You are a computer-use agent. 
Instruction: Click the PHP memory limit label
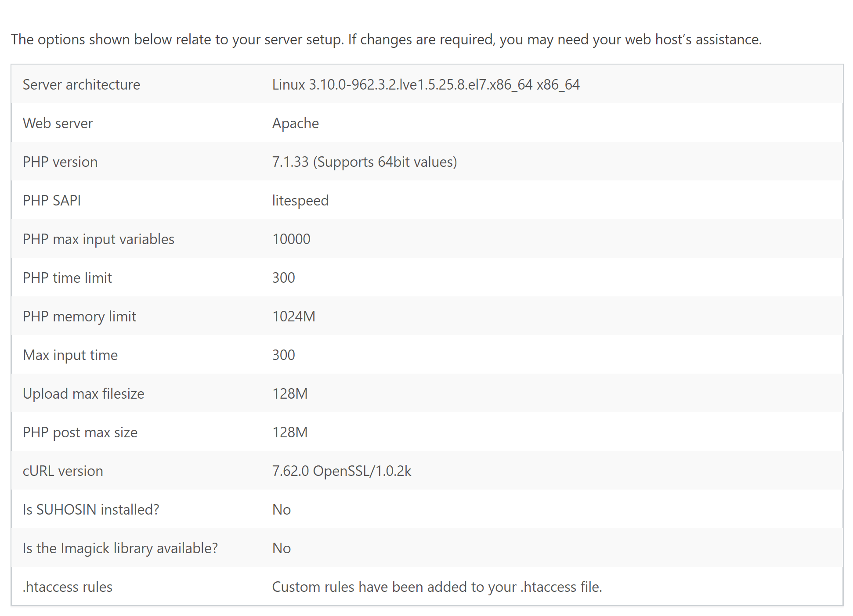[x=79, y=316]
